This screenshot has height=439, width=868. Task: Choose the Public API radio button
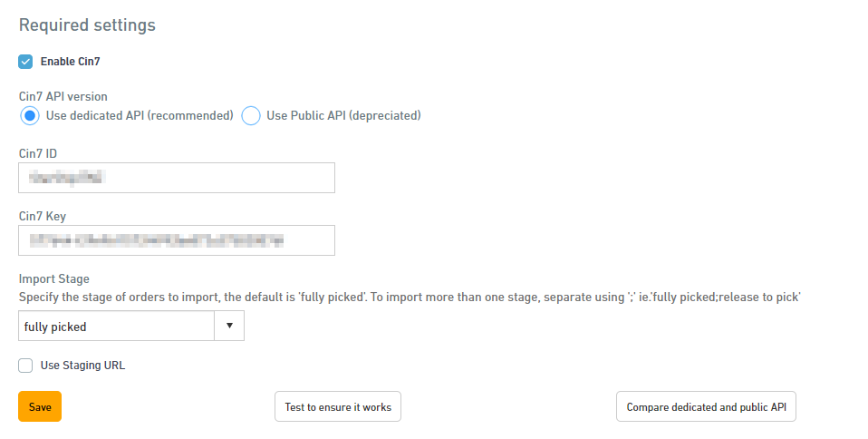(x=251, y=116)
